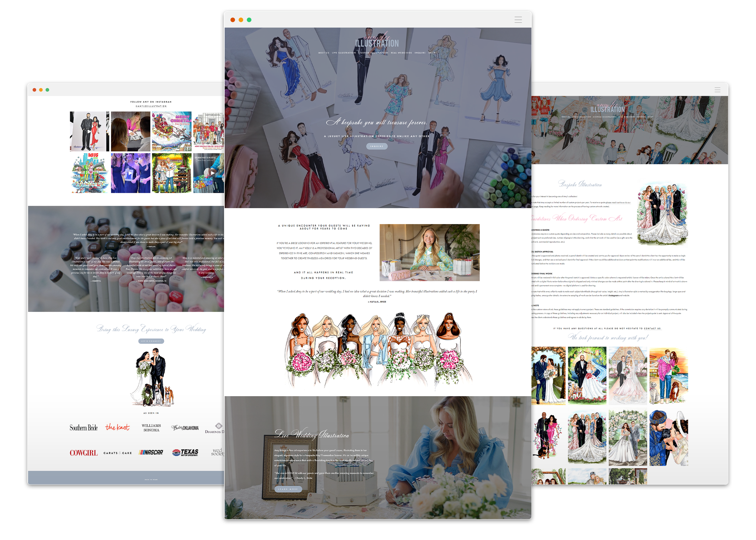This screenshot has width=756, height=540.
Task: Open Shop link in center navigation
Action: click(x=432, y=53)
